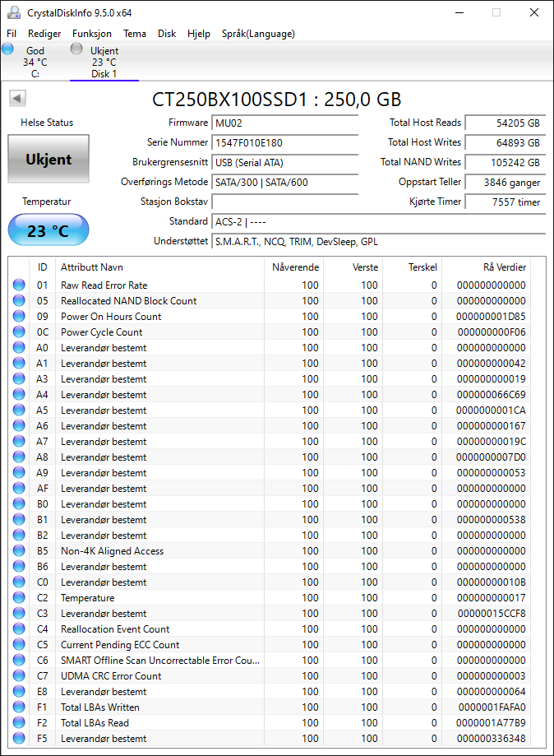This screenshot has height=756, width=554.
Task: Select the disk title CT250BX100SSD1 : 250,0 GB
Action: click(276, 100)
